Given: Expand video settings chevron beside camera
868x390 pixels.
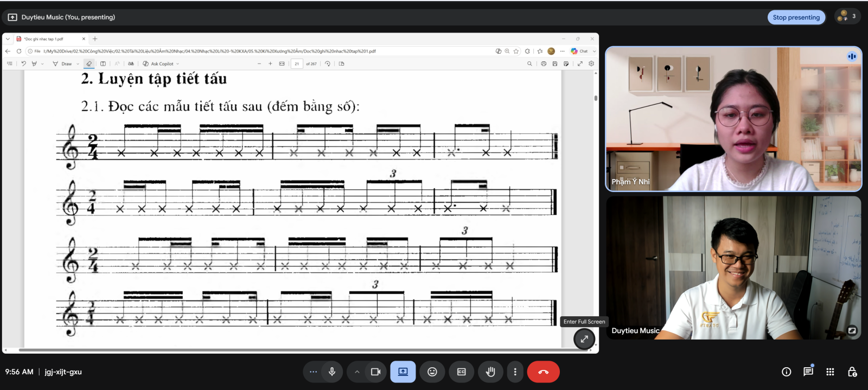Looking at the screenshot, I should coord(357,372).
